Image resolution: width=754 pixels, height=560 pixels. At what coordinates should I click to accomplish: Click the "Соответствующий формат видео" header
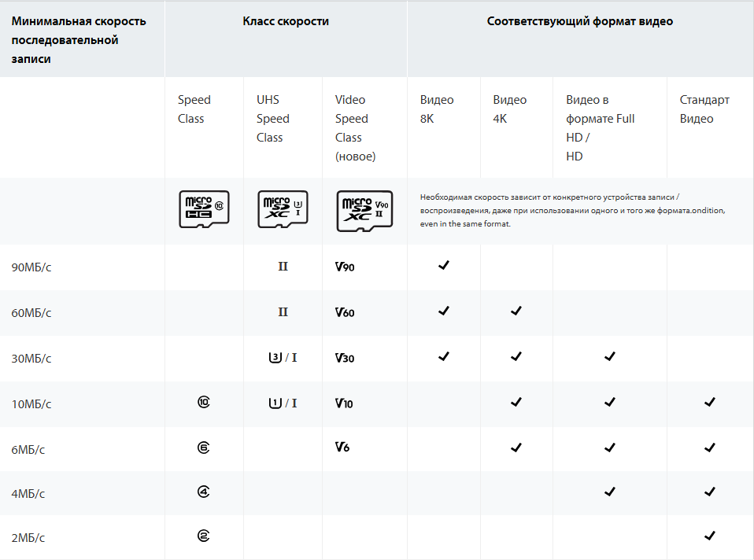pyautogui.click(x=580, y=21)
